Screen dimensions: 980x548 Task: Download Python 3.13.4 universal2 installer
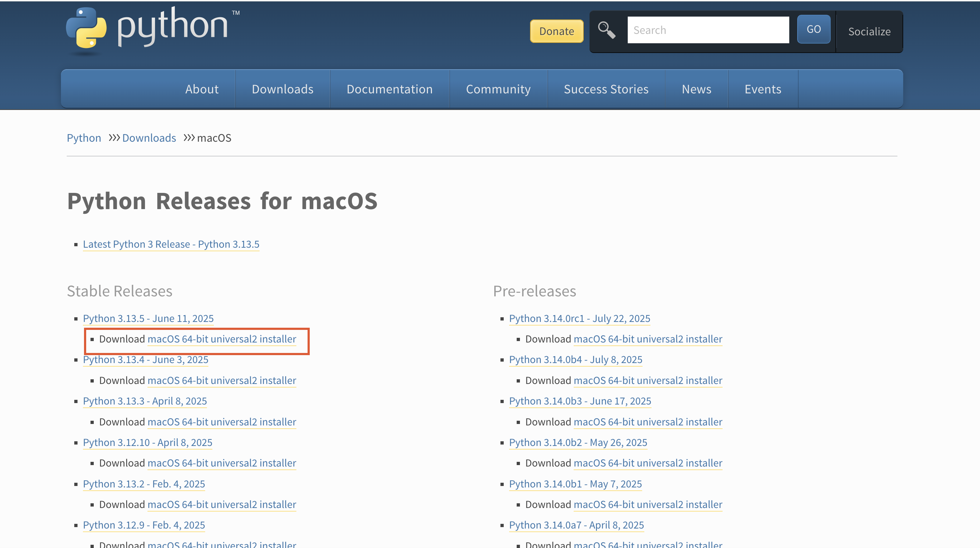tap(222, 380)
